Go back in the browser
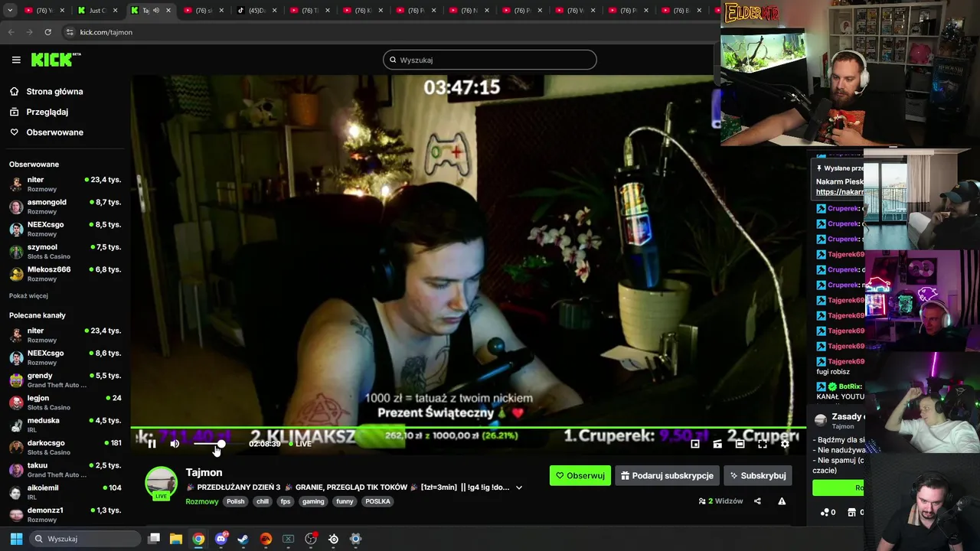The width and height of the screenshot is (980, 551). (x=11, y=32)
